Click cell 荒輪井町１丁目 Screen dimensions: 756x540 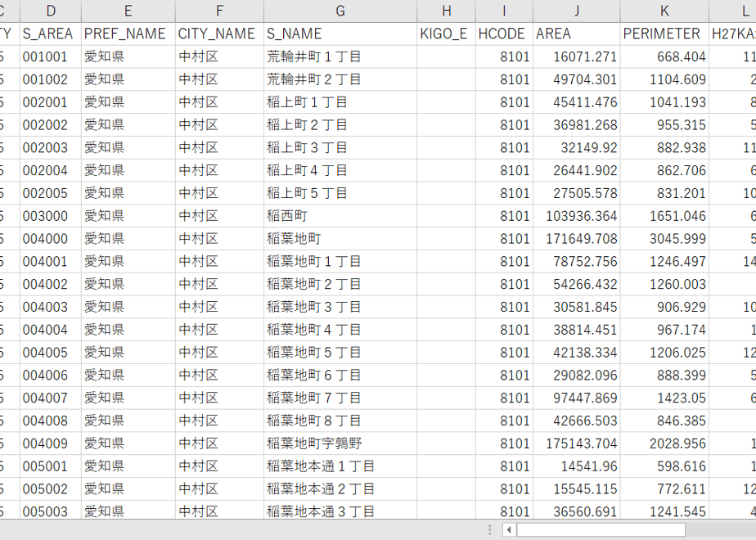[340, 56]
